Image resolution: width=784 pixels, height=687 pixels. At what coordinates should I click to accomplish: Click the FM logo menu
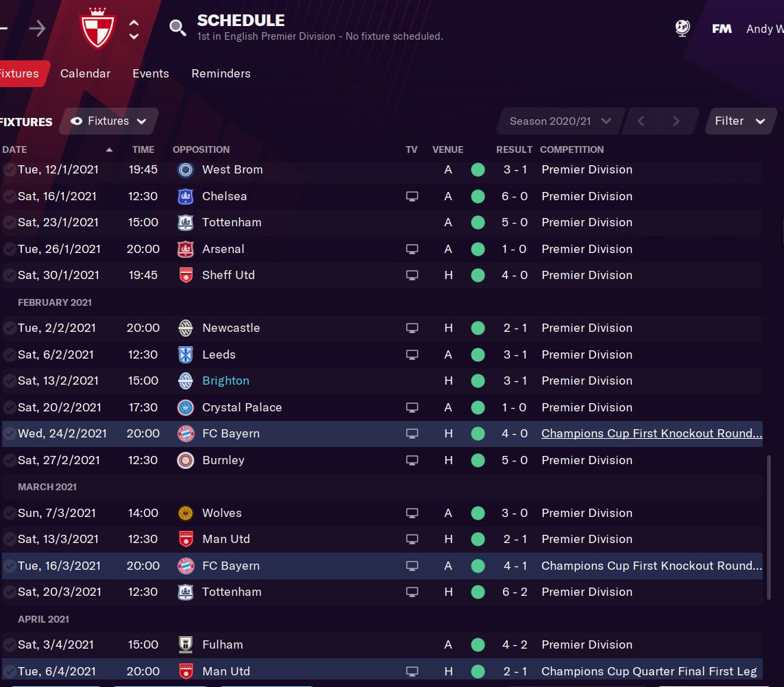pyautogui.click(x=722, y=29)
